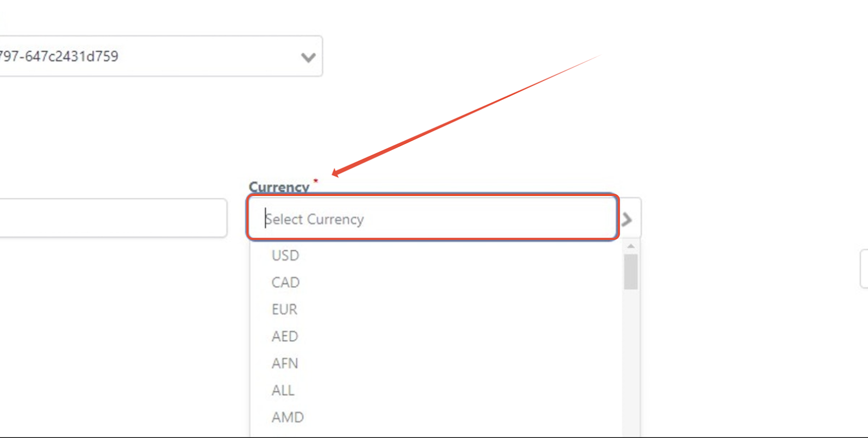
Task: Click the partially visible control at the right edge
Action: point(865,269)
